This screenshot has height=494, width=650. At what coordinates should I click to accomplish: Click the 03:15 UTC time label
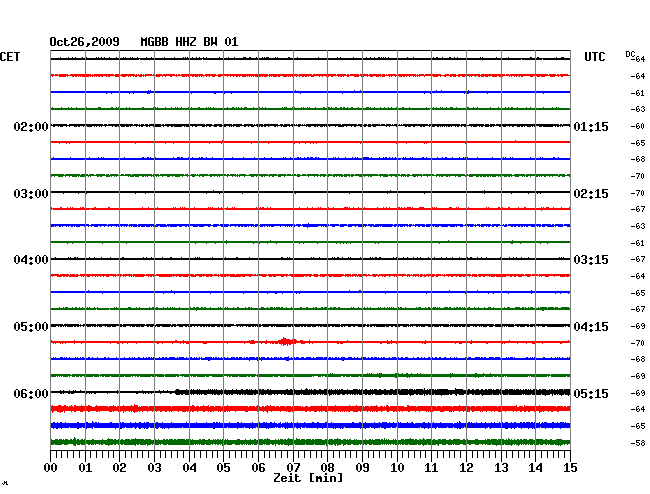click(x=591, y=260)
